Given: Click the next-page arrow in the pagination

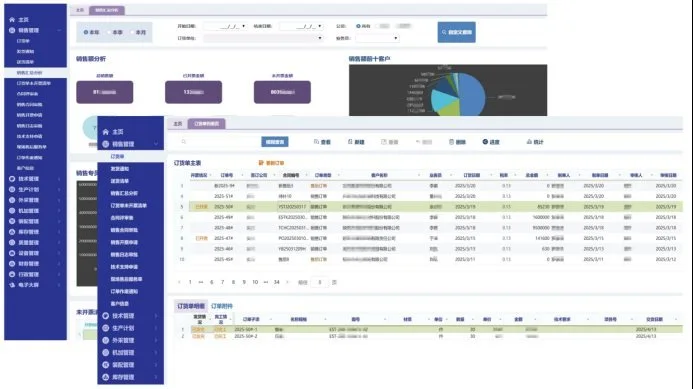Looking at the screenshot, I should [x=288, y=282].
